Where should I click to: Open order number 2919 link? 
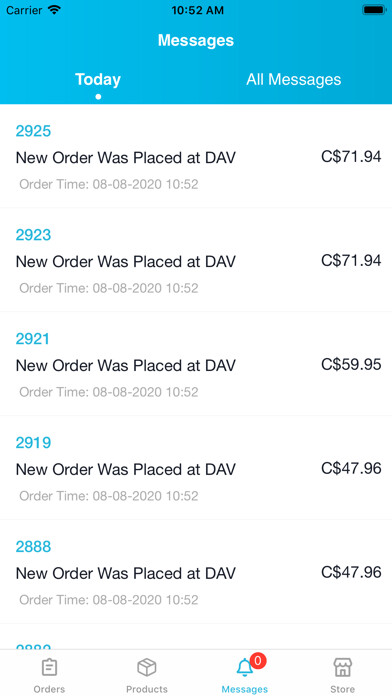click(33, 443)
